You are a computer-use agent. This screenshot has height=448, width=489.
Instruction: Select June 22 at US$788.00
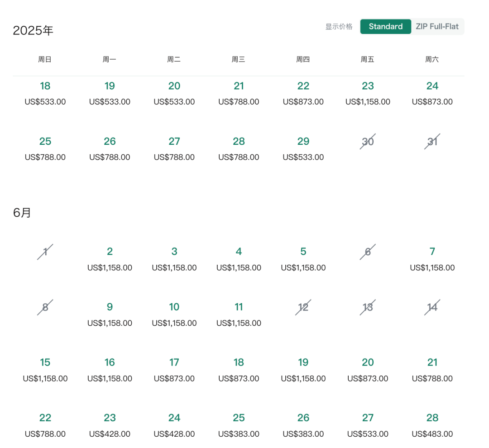[x=45, y=425]
